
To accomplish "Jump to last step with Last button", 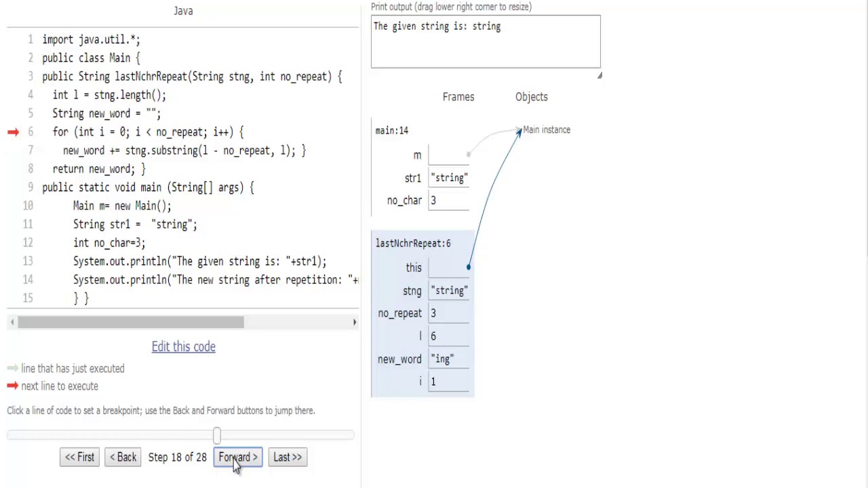I will (288, 457).
